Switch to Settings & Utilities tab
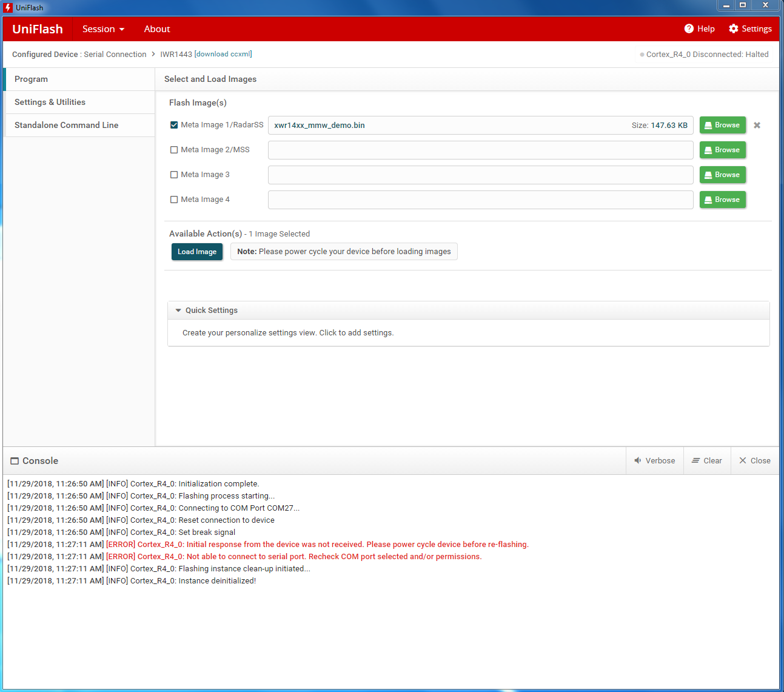This screenshot has width=784, height=692. click(x=79, y=102)
